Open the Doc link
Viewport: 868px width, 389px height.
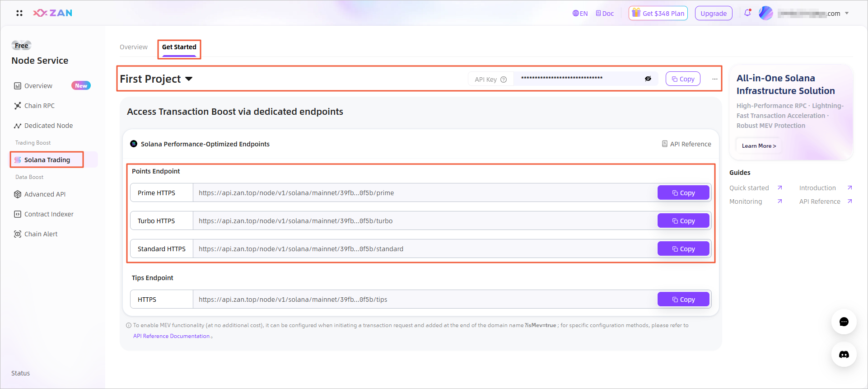point(605,14)
